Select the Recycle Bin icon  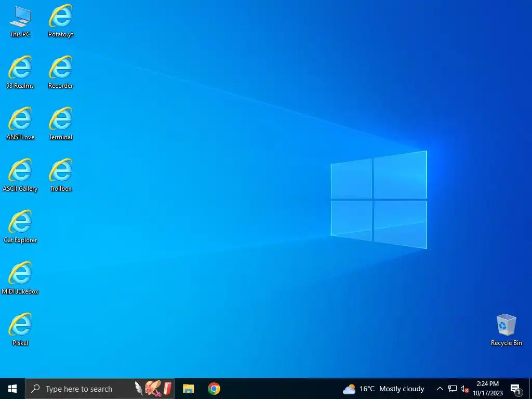(x=506, y=330)
